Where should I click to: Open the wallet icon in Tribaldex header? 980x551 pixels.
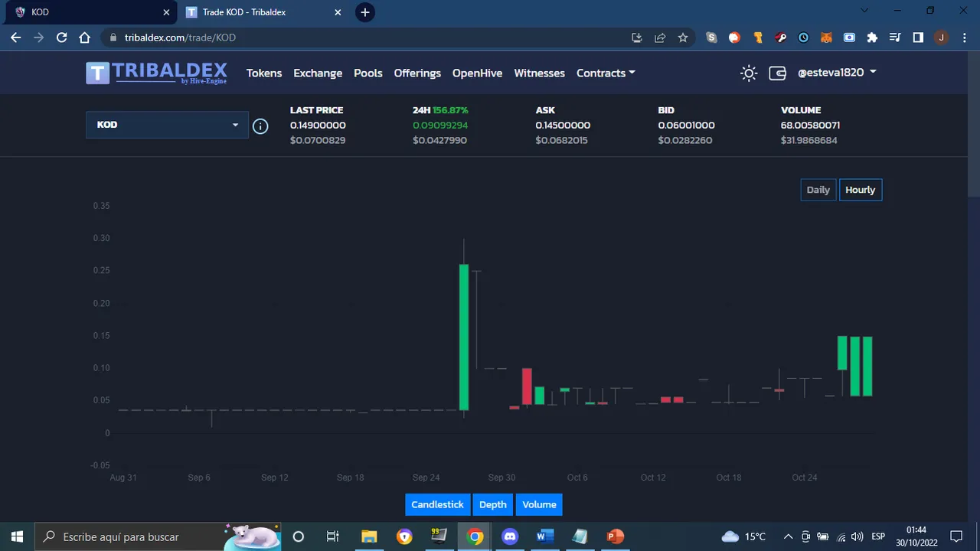coord(777,73)
